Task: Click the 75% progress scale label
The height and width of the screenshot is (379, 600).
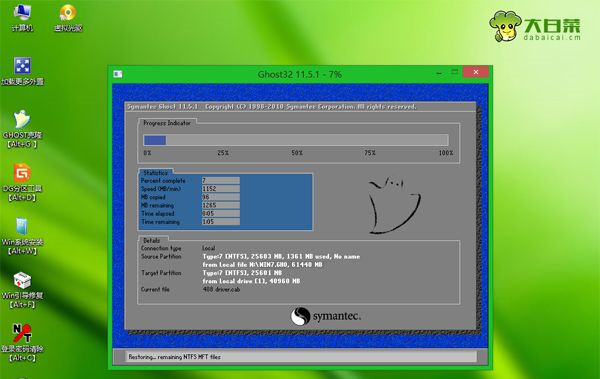Action: coord(370,153)
